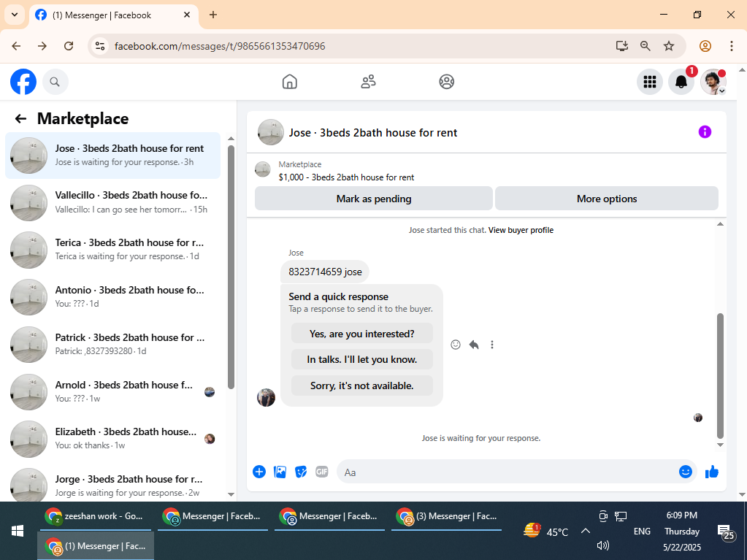747x560 pixels.
Task: Send 'Yes, are you interested?' quick response
Action: 362,334
